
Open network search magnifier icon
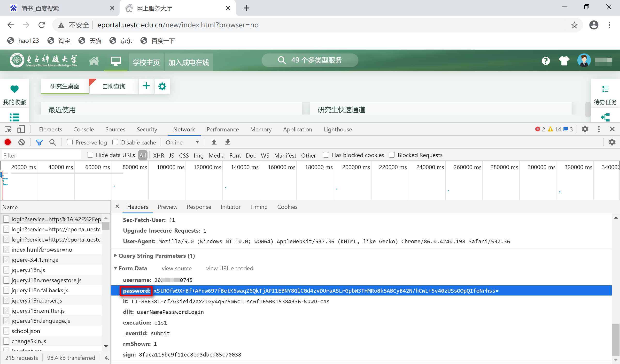tap(52, 142)
